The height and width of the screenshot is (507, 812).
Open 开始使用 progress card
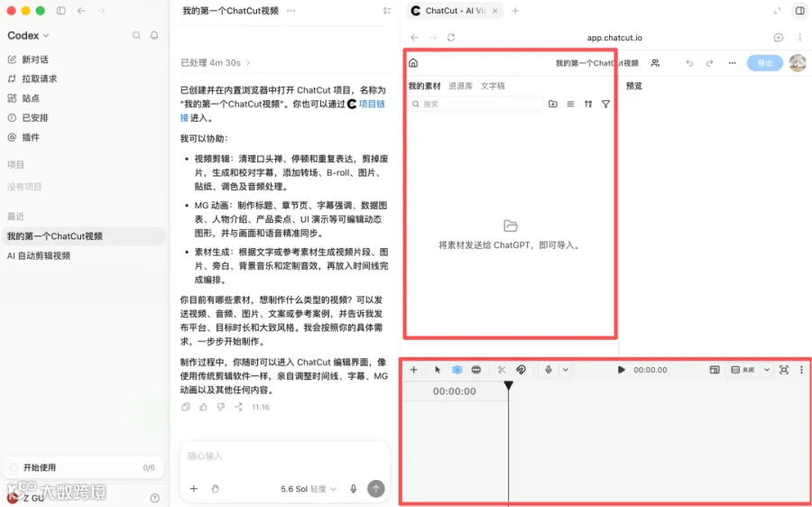[x=83, y=467]
